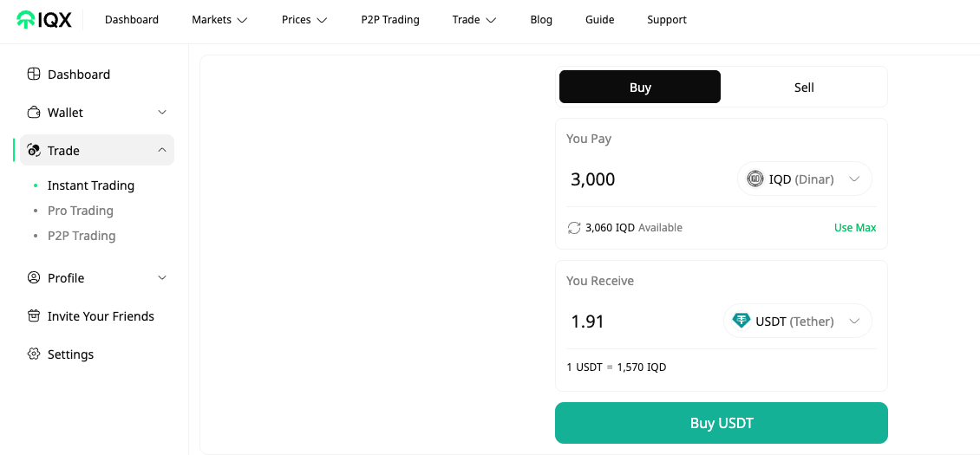Viewport: 980px width, 455px height.
Task: Click the 3,060 IQD Available text
Action: pos(634,228)
